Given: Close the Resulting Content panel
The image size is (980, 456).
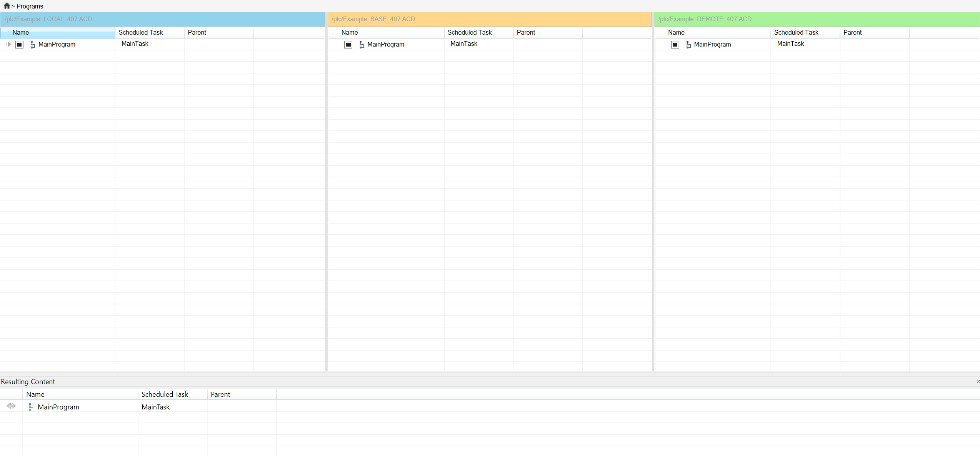Looking at the screenshot, I should (977, 381).
